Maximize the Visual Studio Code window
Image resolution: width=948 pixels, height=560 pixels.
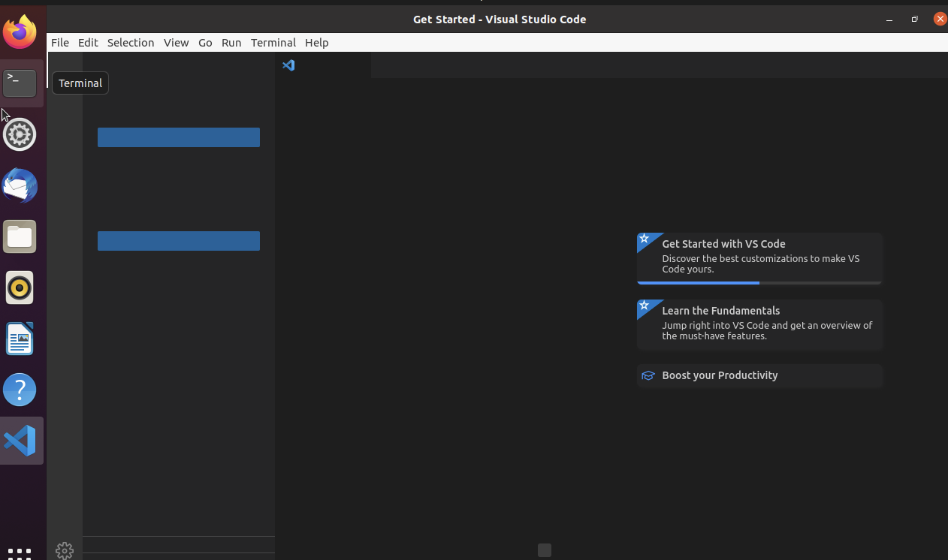(914, 20)
